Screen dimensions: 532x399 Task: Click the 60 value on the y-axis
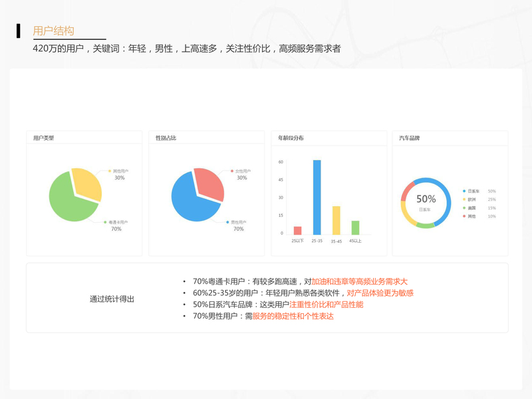[281, 162]
